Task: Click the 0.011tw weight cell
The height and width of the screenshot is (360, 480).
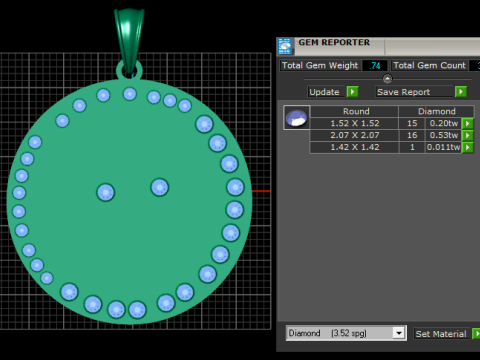Action: point(444,147)
